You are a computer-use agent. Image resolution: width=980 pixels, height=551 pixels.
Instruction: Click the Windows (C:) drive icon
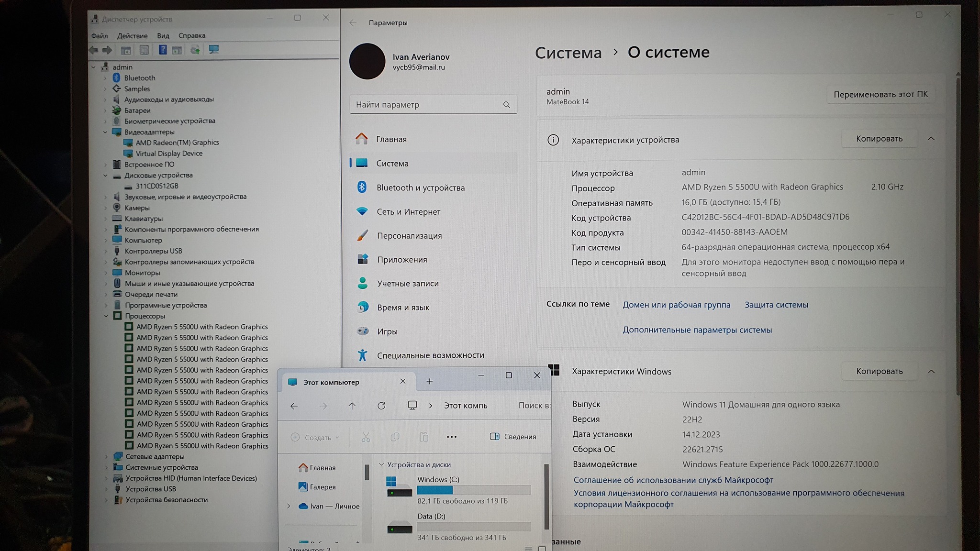[x=399, y=488]
